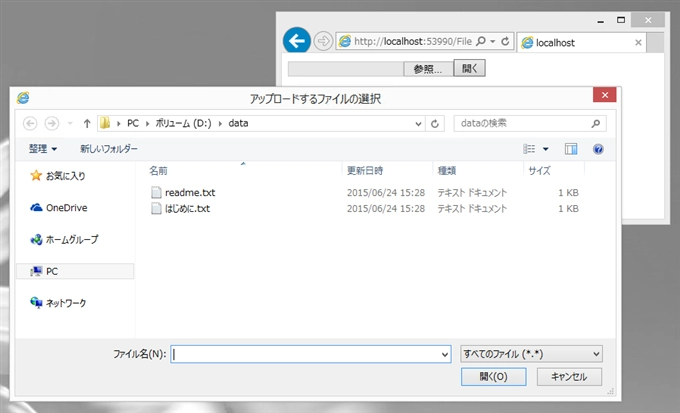This screenshot has height=413, width=680.
Task: Click the search magnifier icon in dialog
Action: pyautogui.click(x=596, y=124)
